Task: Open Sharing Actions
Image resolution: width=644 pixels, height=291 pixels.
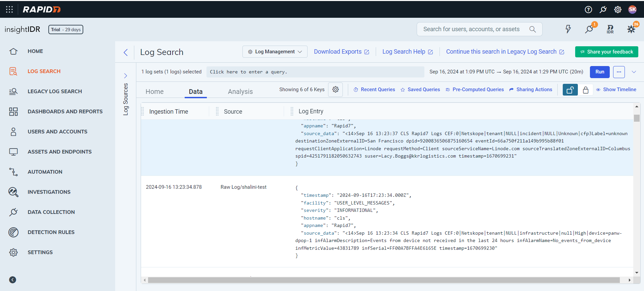Action: (531, 90)
